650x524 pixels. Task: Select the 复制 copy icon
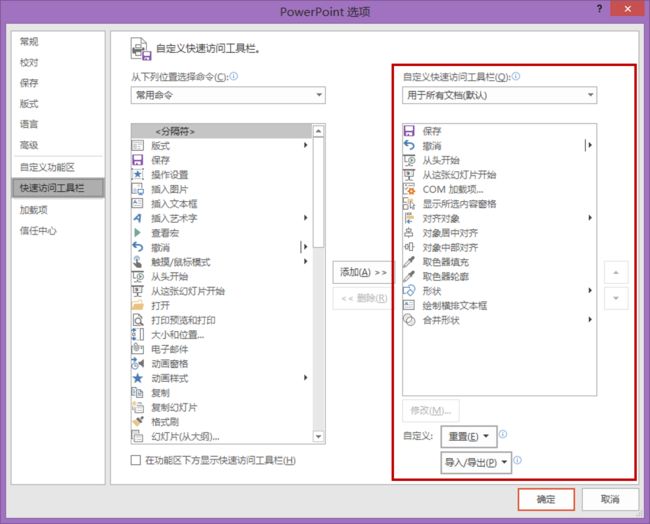pyautogui.click(x=138, y=393)
